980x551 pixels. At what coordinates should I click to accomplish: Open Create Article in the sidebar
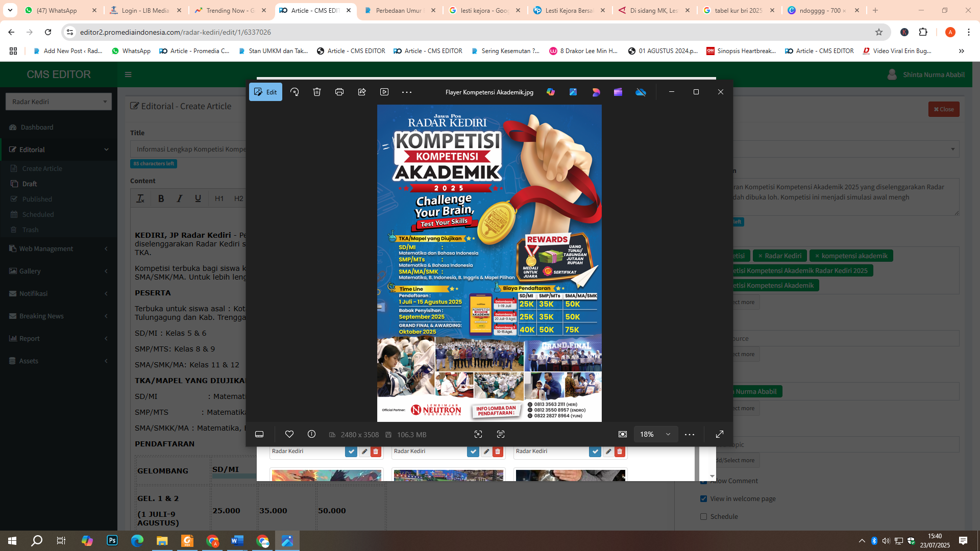coord(42,168)
